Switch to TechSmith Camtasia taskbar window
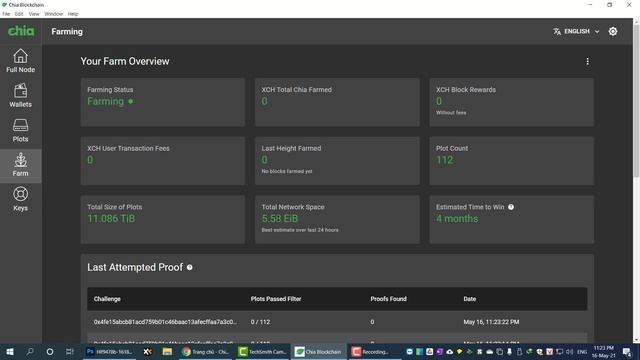 [262, 351]
